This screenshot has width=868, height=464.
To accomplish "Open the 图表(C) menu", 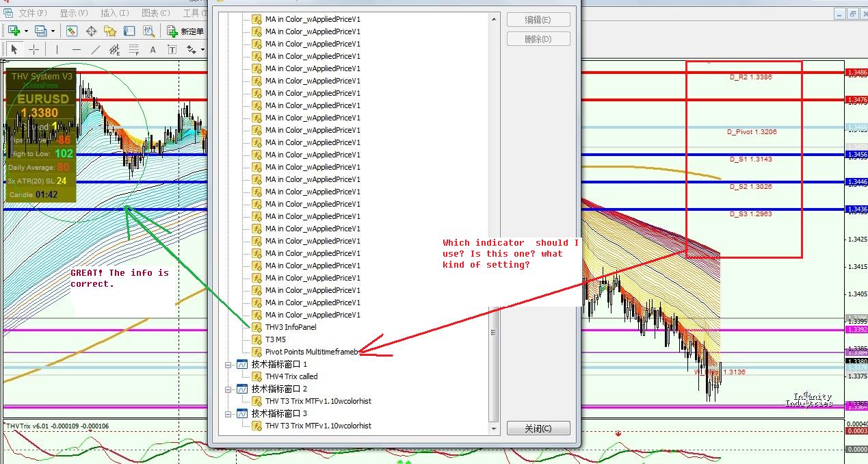I will (x=156, y=12).
